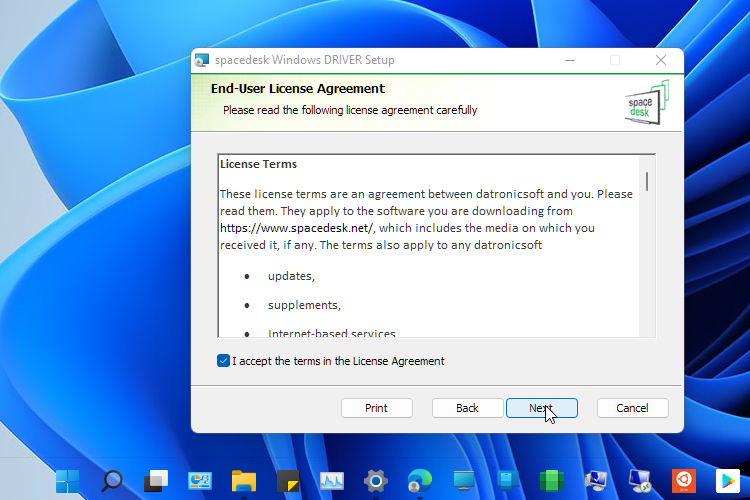Open the performance monitor graph icon

[x=332, y=481]
